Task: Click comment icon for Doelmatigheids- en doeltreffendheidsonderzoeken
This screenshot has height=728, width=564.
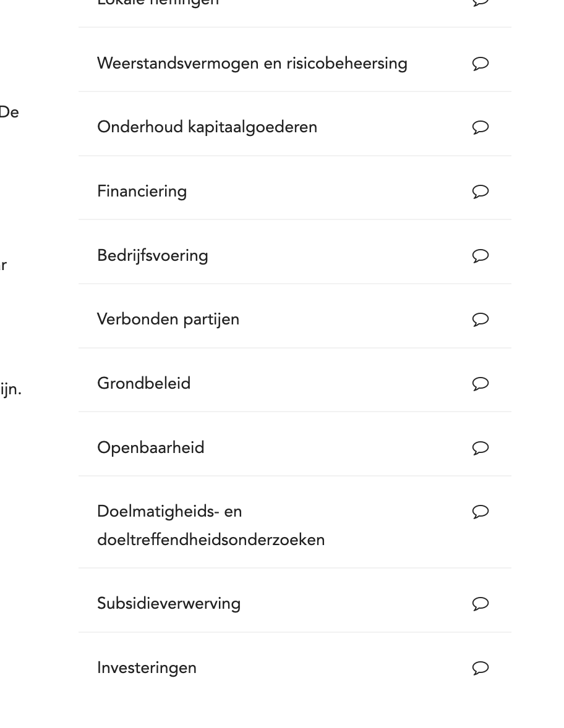Action: click(481, 512)
